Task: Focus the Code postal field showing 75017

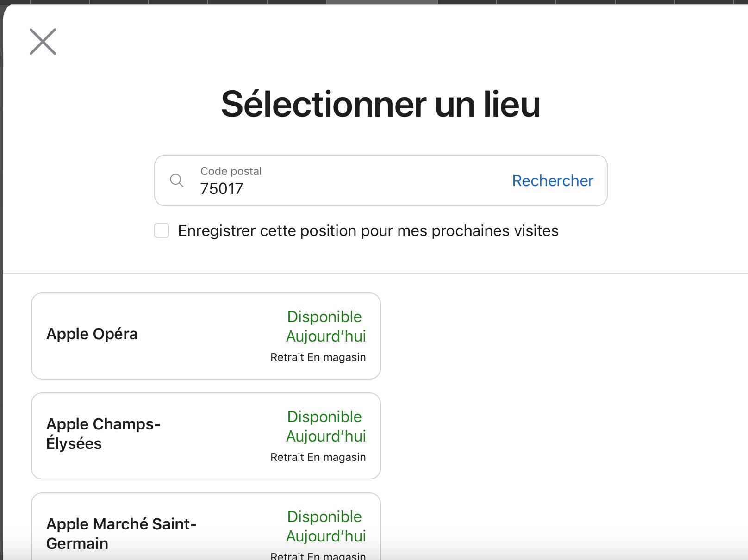Action: pos(324,188)
